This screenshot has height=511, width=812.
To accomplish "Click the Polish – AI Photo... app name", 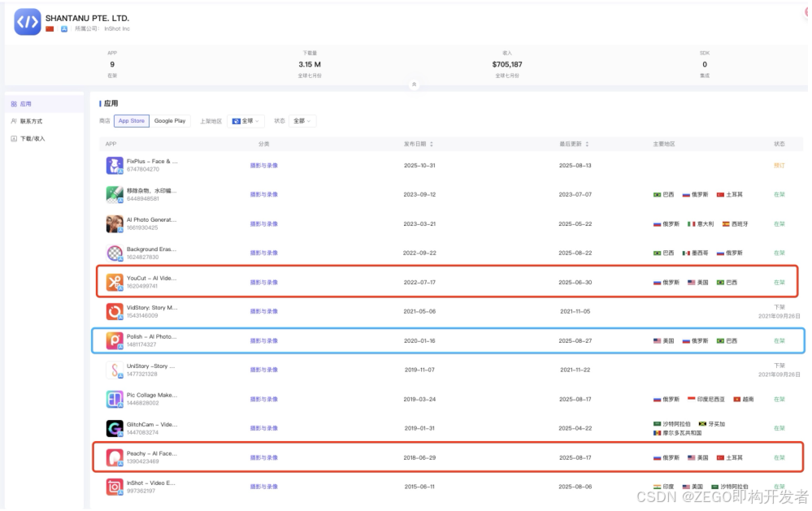I will tap(152, 336).
